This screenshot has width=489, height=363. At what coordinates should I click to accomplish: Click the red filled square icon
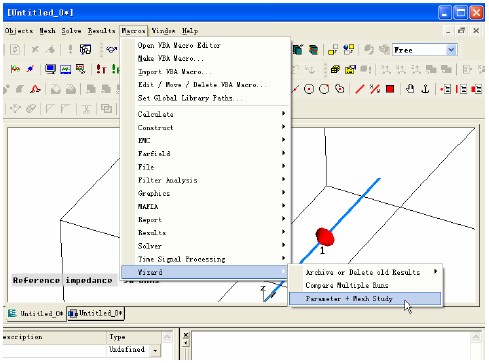pos(390,89)
